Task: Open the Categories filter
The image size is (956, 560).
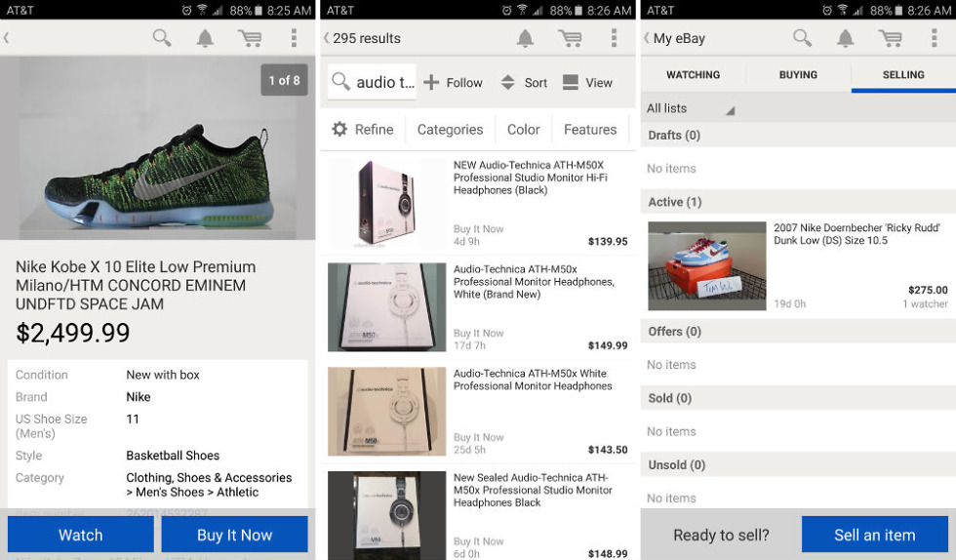Action: pos(450,130)
